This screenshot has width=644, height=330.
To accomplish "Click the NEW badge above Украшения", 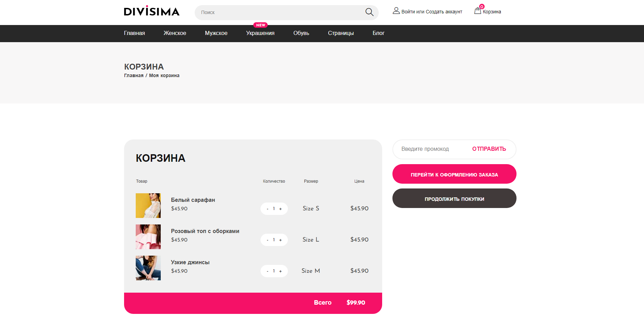I will click(x=260, y=25).
